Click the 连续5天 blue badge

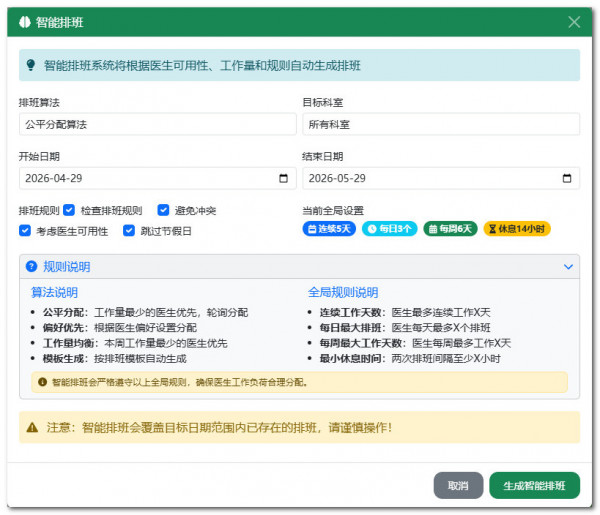point(329,229)
